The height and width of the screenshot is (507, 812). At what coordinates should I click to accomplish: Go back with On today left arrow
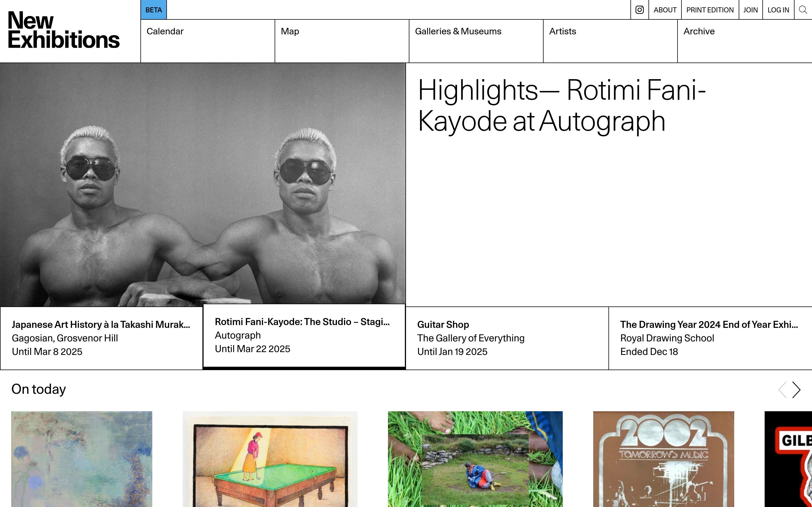pyautogui.click(x=782, y=390)
